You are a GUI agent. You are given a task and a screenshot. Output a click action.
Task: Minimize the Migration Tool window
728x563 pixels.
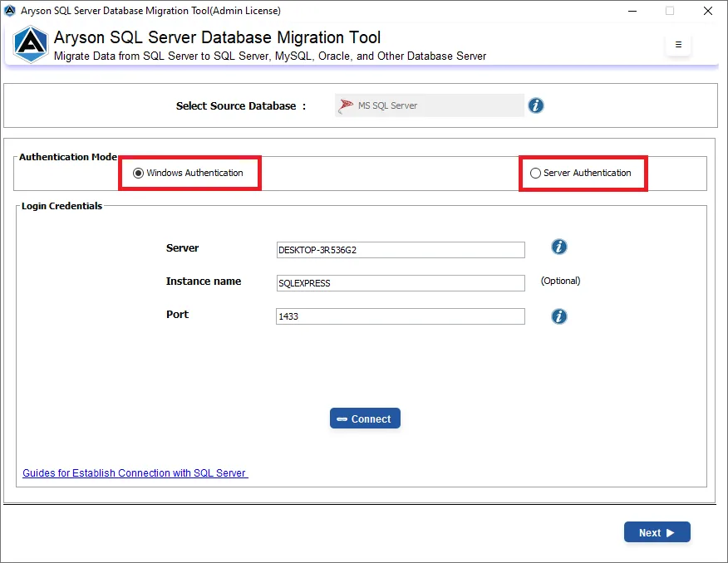[x=632, y=11]
